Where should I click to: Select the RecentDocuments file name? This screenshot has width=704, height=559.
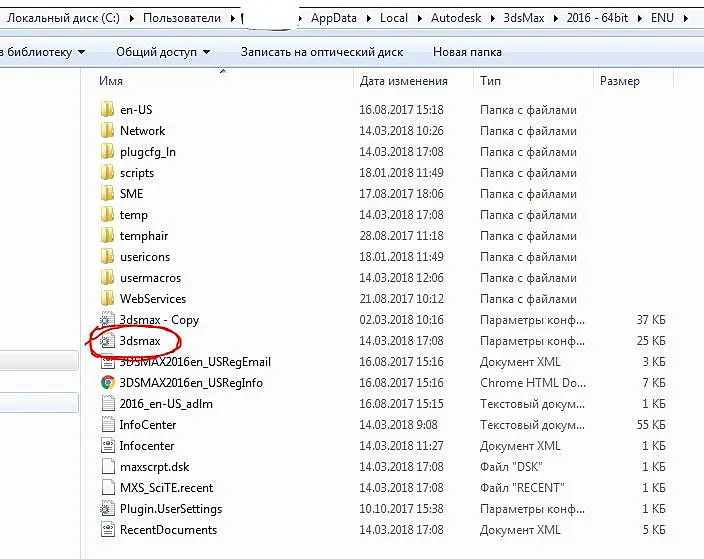[168, 529]
